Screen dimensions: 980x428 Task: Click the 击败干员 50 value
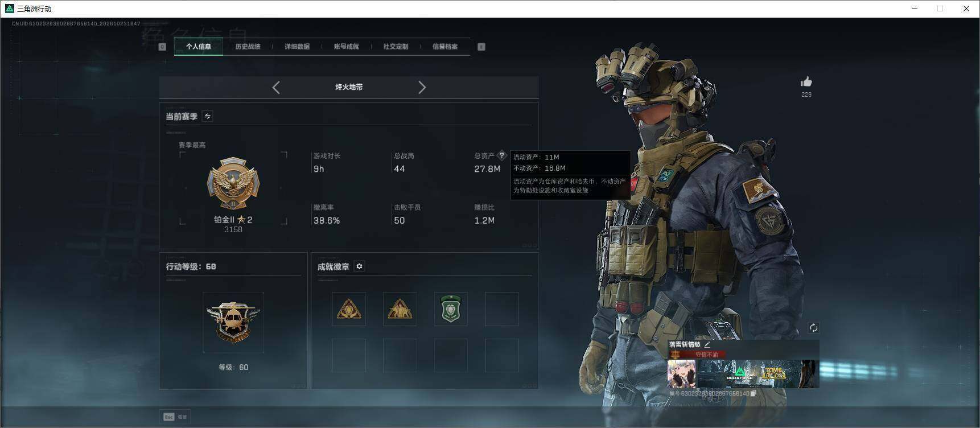click(x=400, y=220)
